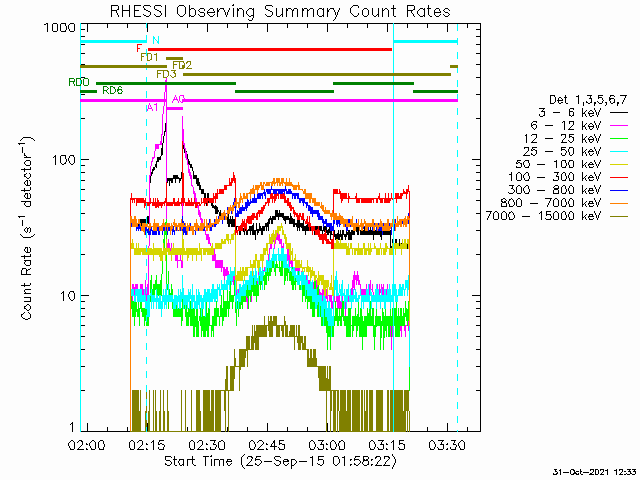
Task: Click the cyan N flag label
Action: (156, 40)
